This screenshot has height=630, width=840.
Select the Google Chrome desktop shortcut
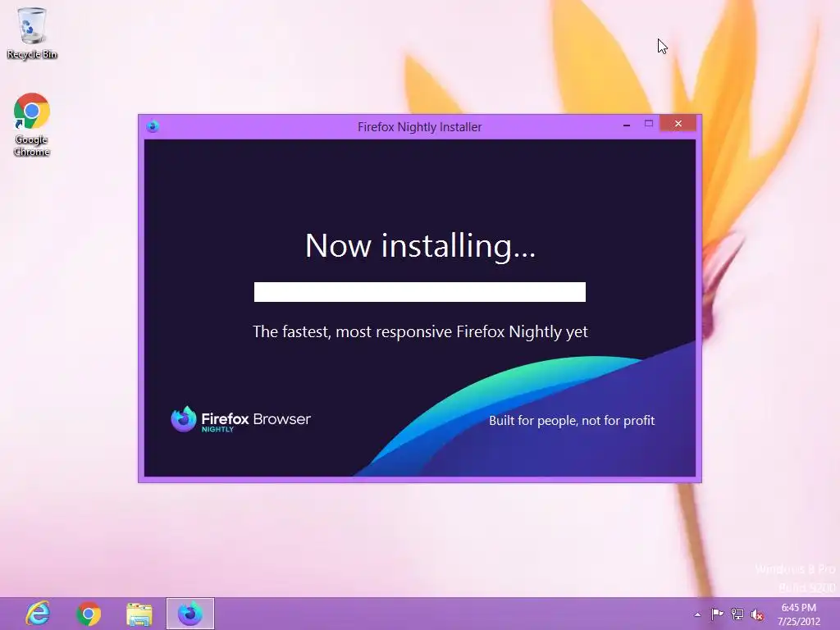click(x=32, y=125)
